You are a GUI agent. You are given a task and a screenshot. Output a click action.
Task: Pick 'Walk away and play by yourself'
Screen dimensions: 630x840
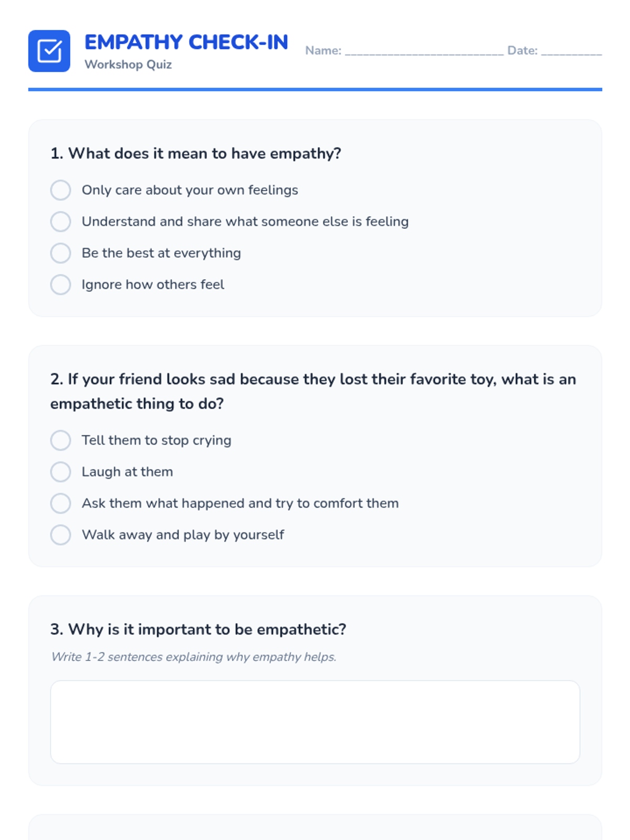(x=60, y=535)
